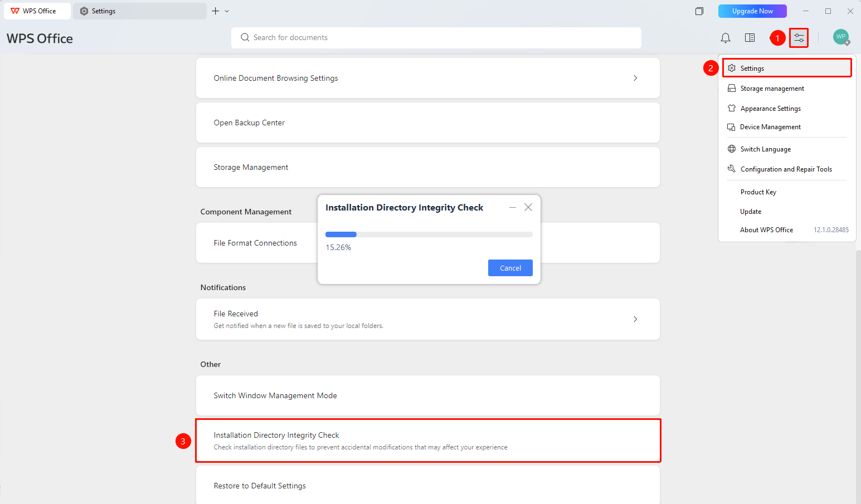The width and height of the screenshot is (861, 504).
Task: Click Restore to Default Settings
Action: [x=428, y=485]
